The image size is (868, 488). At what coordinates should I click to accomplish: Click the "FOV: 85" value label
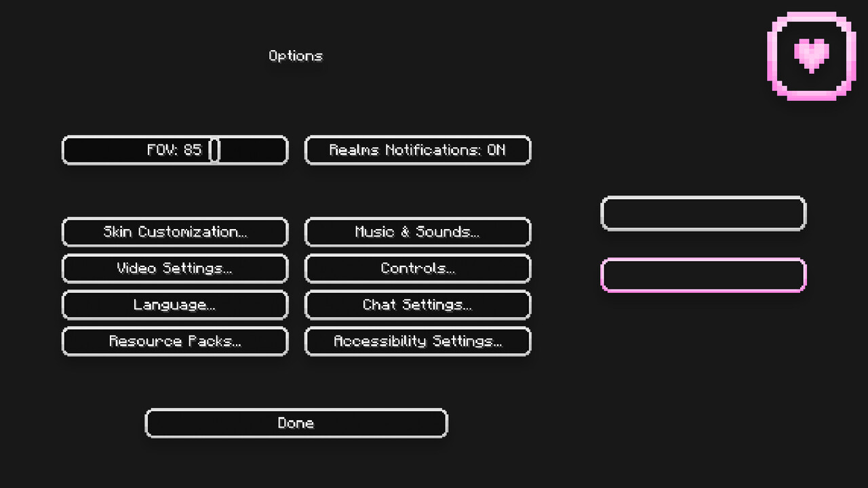[x=174, y=150]
